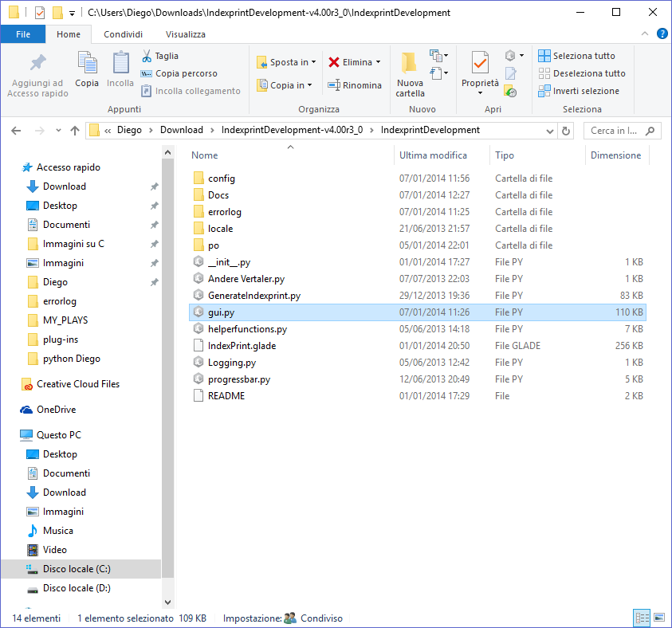Click Copia percorso in Appunti group

click(x=179, y=73)
